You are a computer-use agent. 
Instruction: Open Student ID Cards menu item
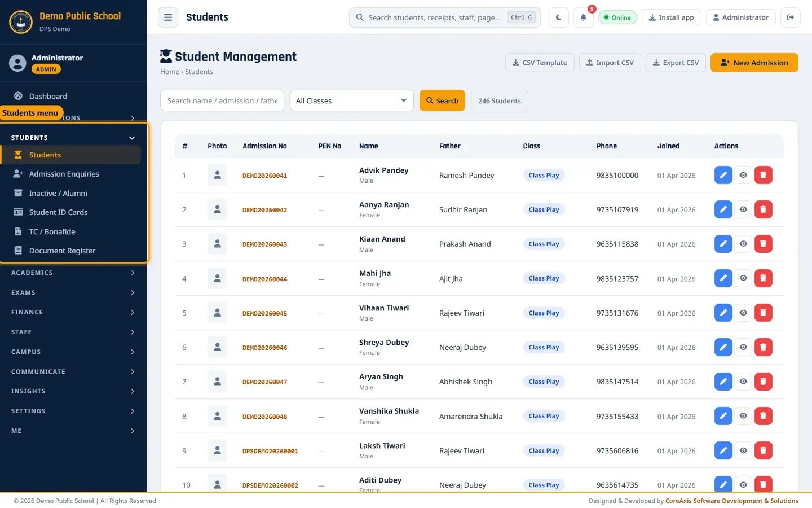click(x=71, y=212)
